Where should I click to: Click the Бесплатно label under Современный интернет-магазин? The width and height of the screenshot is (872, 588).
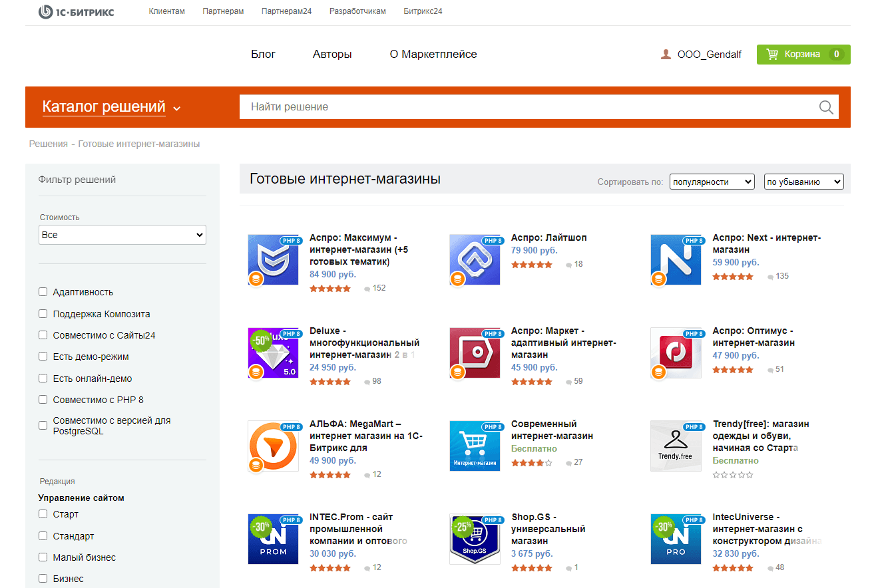point(534,448)
